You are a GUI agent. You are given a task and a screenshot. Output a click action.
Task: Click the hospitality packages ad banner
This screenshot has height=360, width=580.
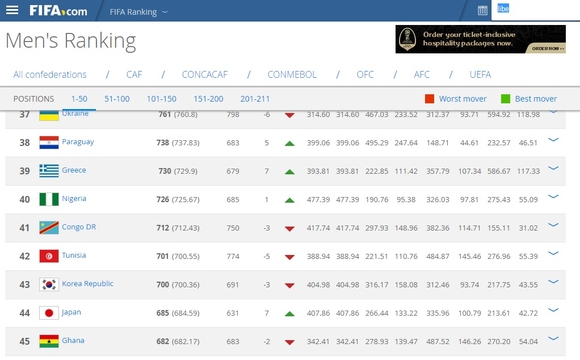pos(480,39)
